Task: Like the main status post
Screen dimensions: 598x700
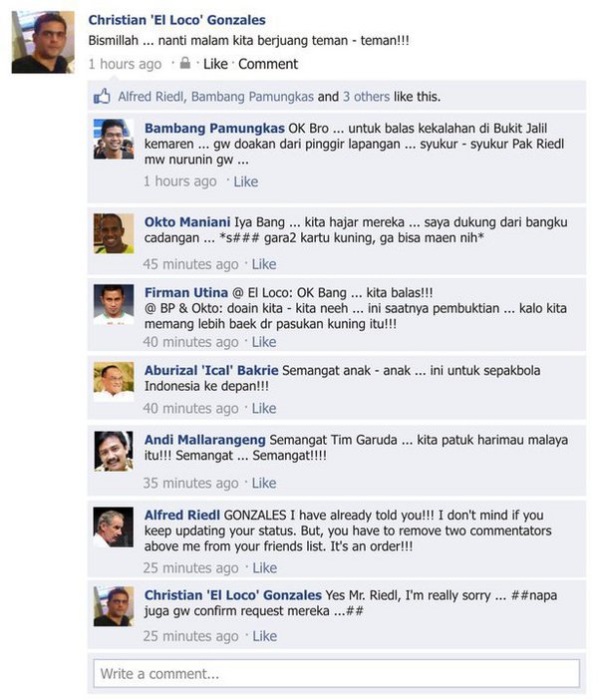Action: pos(215,64)
